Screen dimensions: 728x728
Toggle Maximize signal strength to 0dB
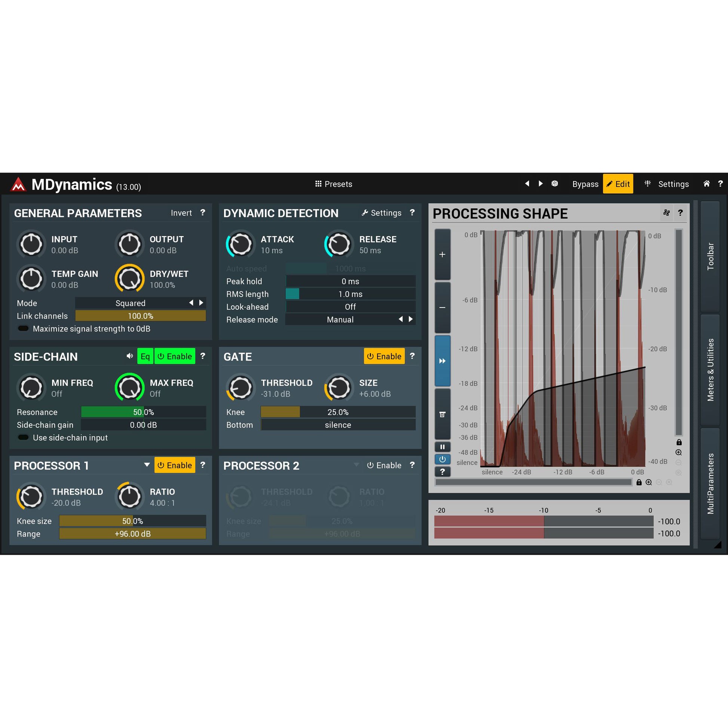point(23,328)
